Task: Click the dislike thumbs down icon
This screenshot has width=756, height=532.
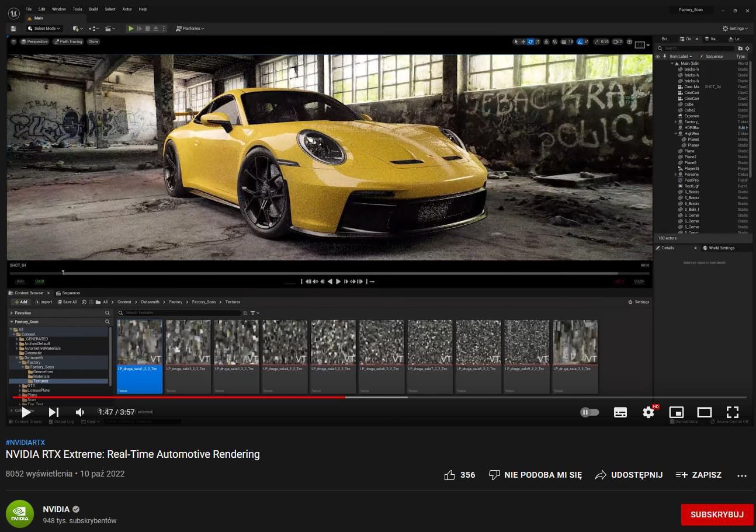Action: (494, 475)
